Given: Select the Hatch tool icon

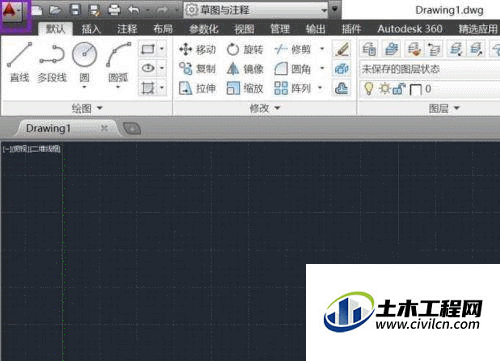Looking at the screenshot, I should tap(148, 88).
